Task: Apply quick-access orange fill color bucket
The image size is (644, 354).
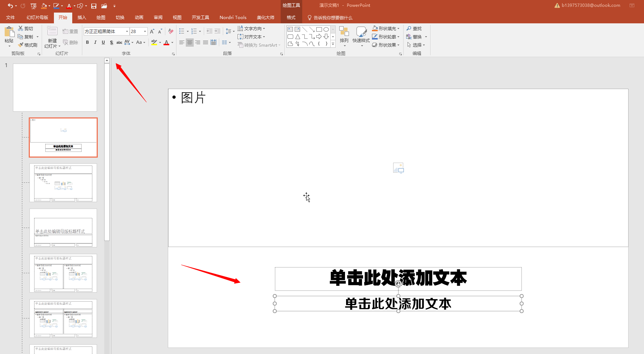Action: (44, 6)
